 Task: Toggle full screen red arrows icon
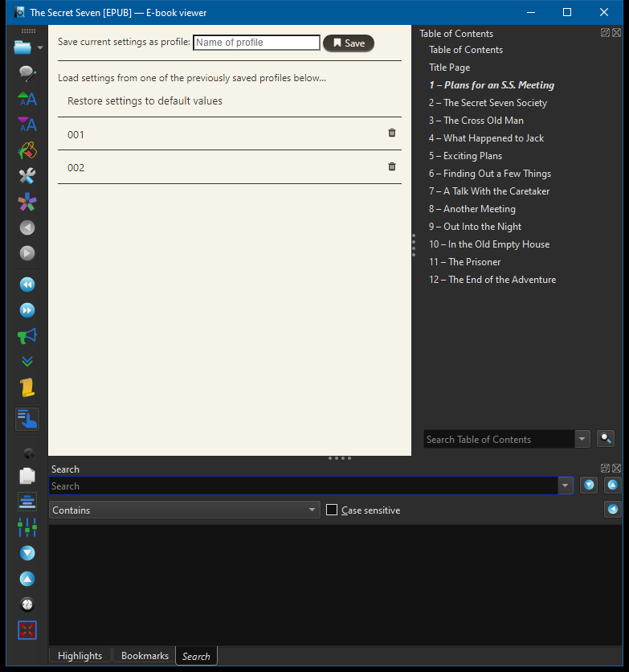click(27, 630)
